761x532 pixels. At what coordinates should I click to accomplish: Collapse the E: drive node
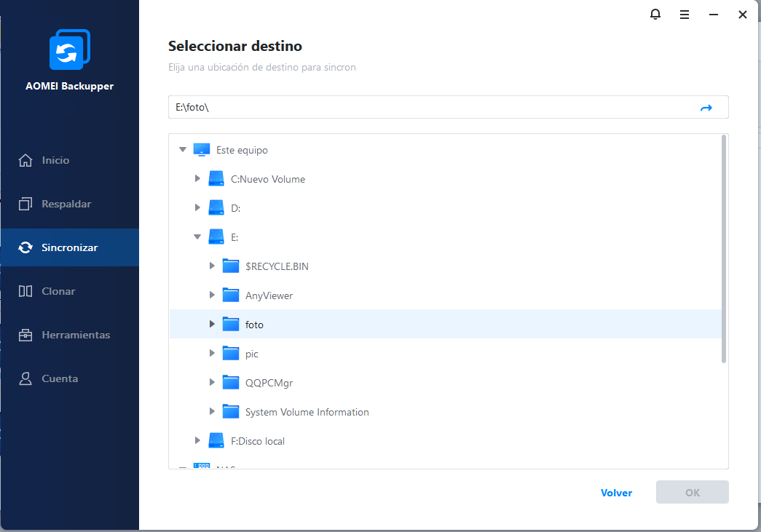[197, 237]
